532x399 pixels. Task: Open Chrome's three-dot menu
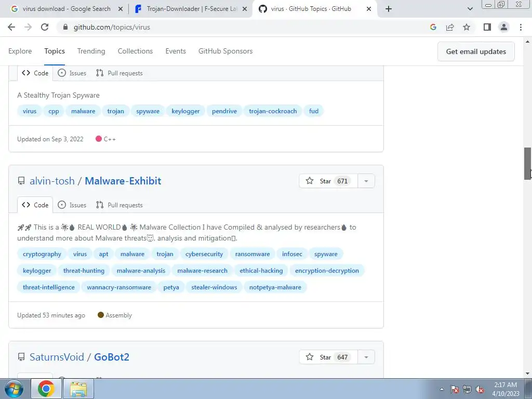521,27
